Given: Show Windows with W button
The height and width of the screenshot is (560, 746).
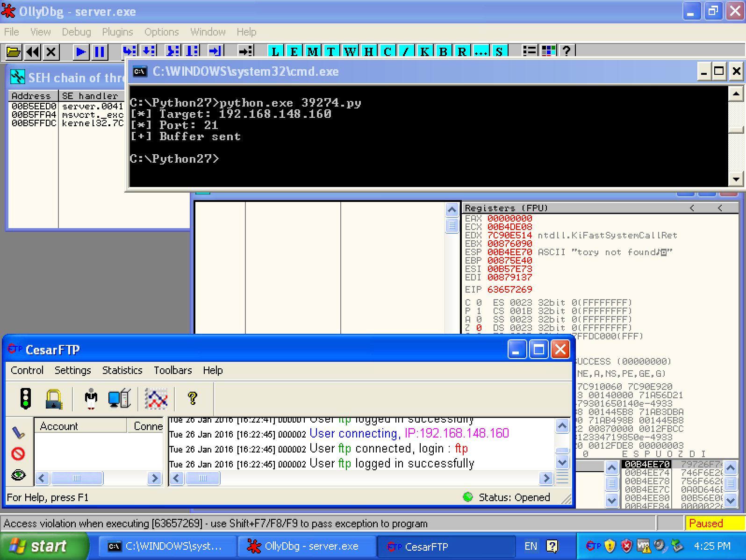Looking at the screenshot, I should [350, 51].
